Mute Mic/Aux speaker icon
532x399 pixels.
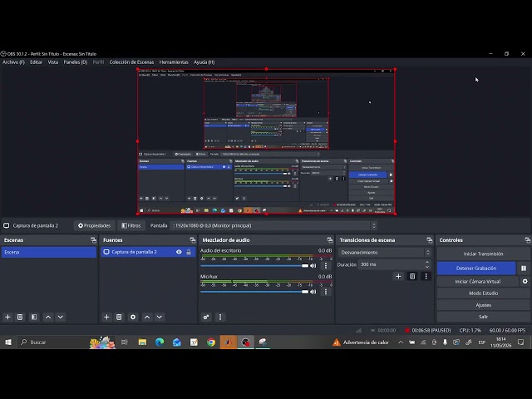[x=313, y=292]
